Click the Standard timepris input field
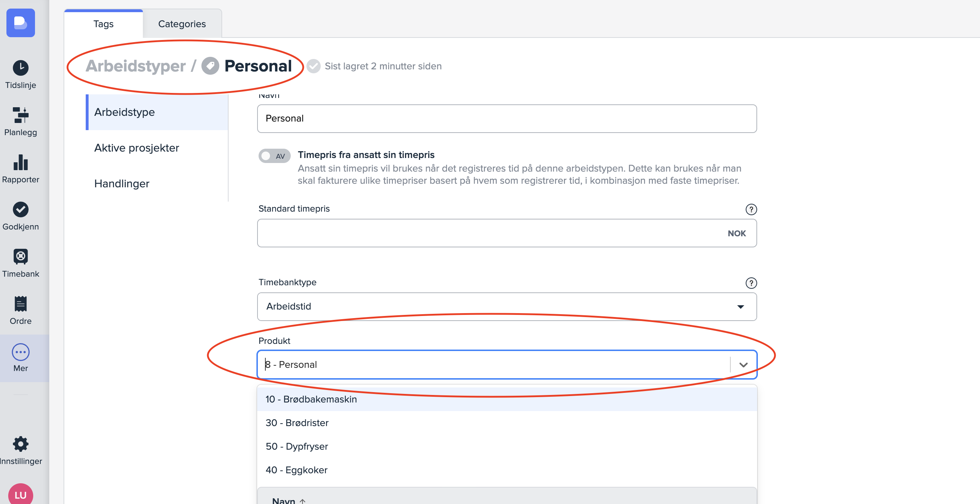This screenshot has width=980, height=504. tap(491, 233)
